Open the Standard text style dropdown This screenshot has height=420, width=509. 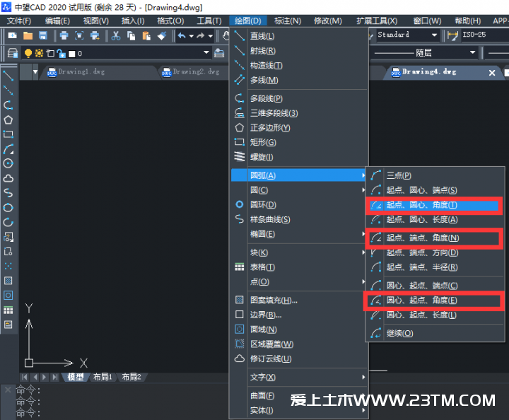[434, 35]
